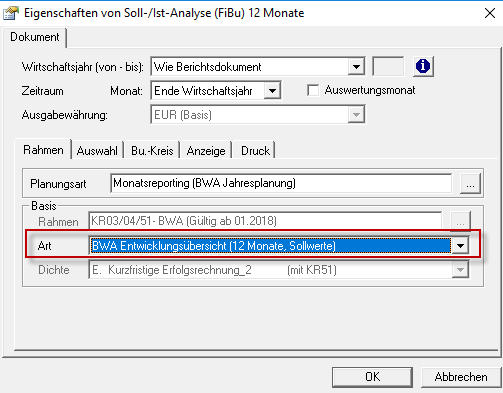This screenshot has width=503, height=393.
Task: Expand the Dichte dropdown arrow
Action: (x=460, y=270)
